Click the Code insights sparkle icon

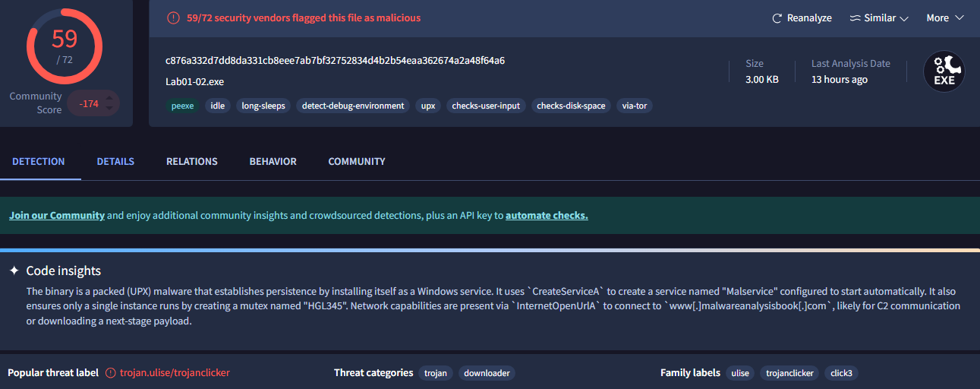pyautogui.click(x=14, y=270)
